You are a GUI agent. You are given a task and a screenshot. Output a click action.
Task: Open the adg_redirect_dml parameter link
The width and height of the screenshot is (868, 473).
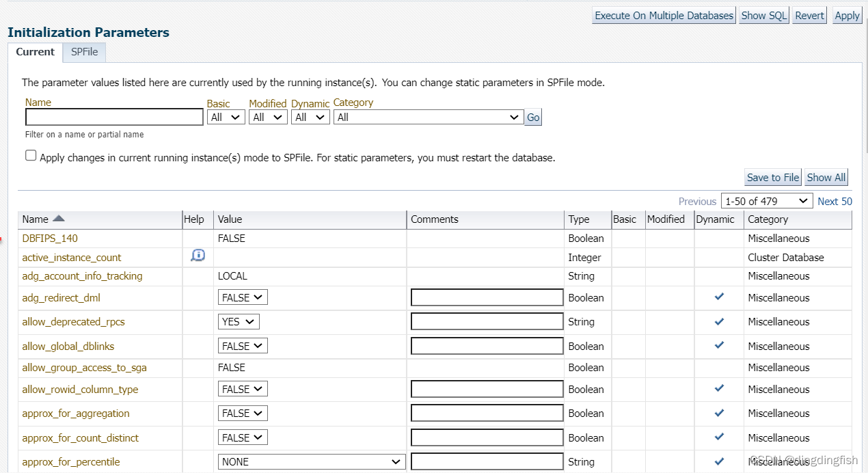click(61, 297)
